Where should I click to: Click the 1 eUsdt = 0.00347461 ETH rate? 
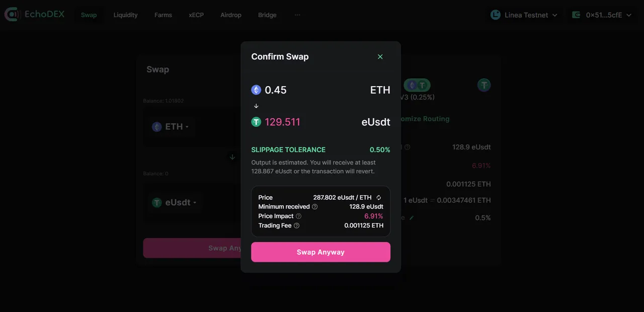447,200
